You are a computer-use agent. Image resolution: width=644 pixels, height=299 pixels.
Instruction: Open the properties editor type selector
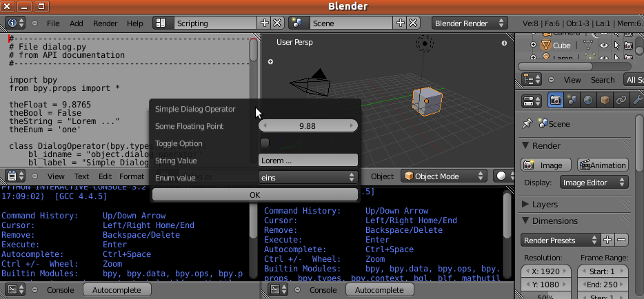[532, 101]
